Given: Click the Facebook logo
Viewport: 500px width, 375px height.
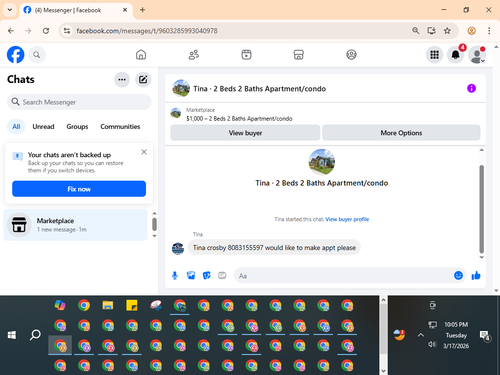Looking at the screenshot, I should tap(16, 55).
